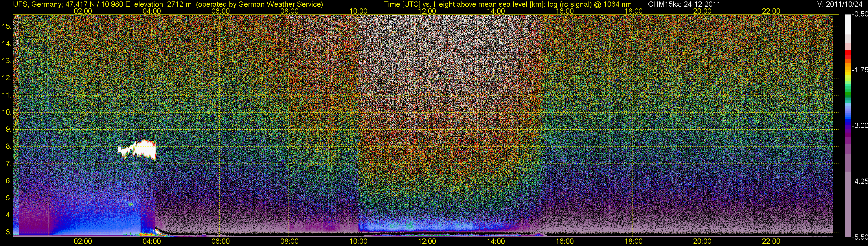Click the 4. km height axis label
Screen dimensions: 868x246
pyautogui.click(x=8, y=215)
